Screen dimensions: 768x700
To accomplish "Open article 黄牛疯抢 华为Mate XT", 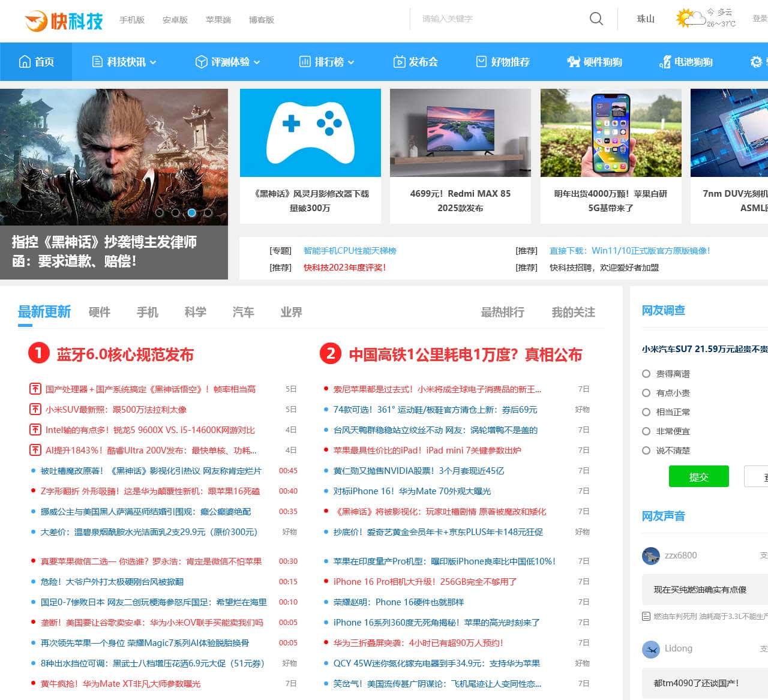I will (121, 684).
